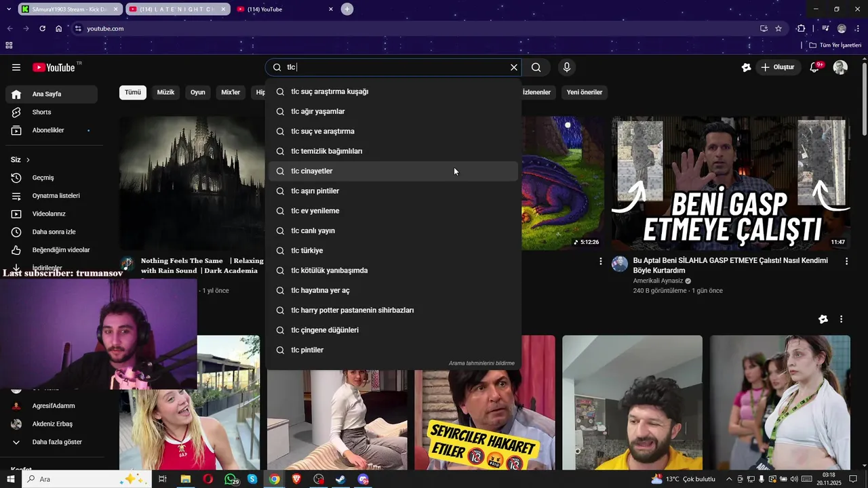Image resolution: width=868 pixels, height=488 pixels.
Task: Choose suggestion tlc hayatına yer aç
Action: [x=393, y=290]
